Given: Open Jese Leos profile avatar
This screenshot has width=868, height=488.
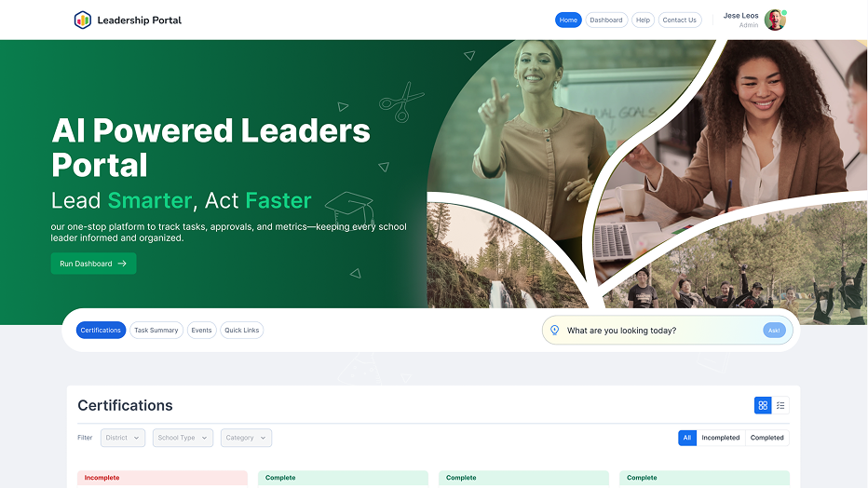Looking at the screenshot, I should [x=775, y=20].
